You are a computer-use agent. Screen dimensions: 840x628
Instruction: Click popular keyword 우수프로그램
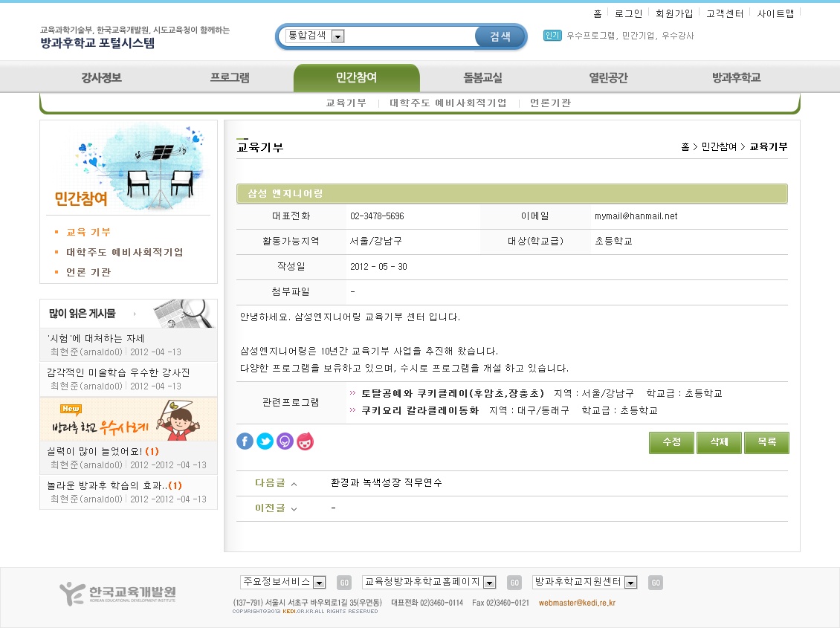pyautogui.click(x=591, y=36)
